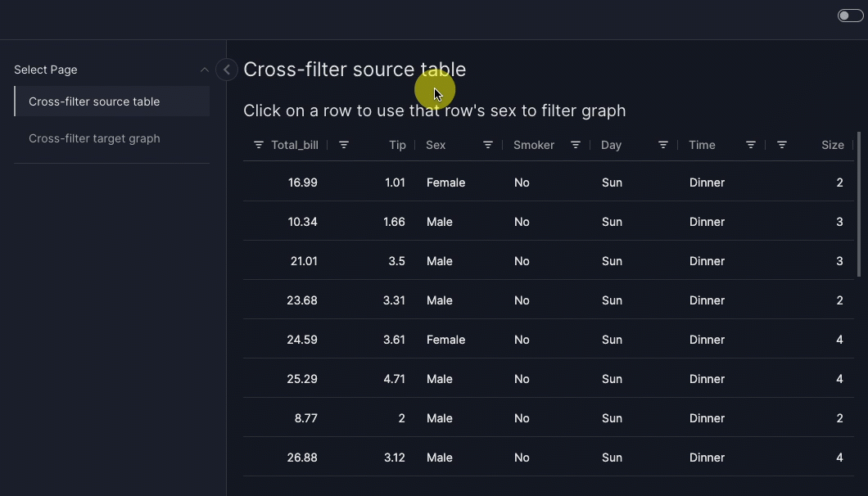This screenshot has height=496, width=868.
Task: Open the Smoker column filter icon
Action: coord(576,145)
